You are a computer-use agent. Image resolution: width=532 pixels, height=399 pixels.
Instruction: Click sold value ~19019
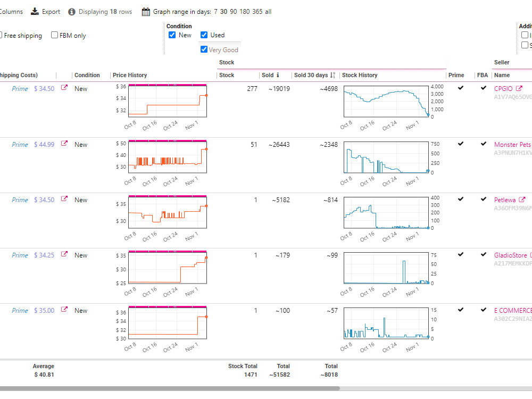279,88
